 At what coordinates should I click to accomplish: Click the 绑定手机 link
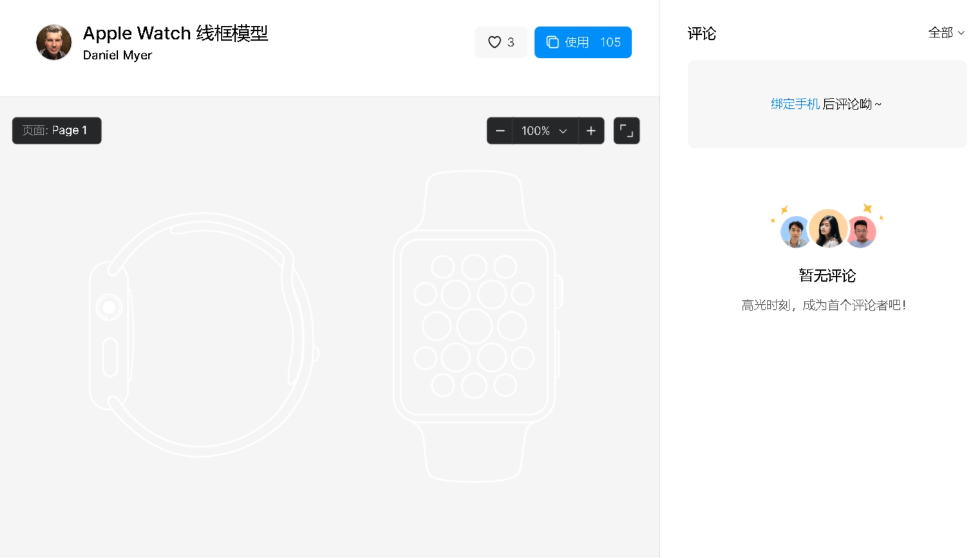[795, 104]
